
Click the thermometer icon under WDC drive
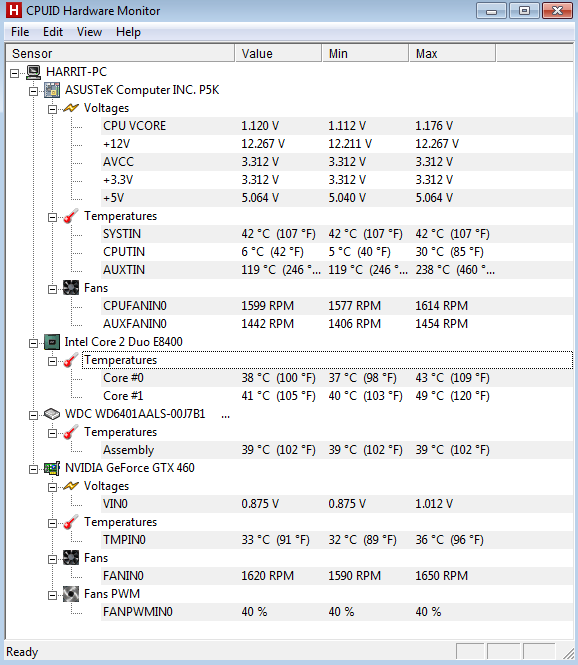71,432
